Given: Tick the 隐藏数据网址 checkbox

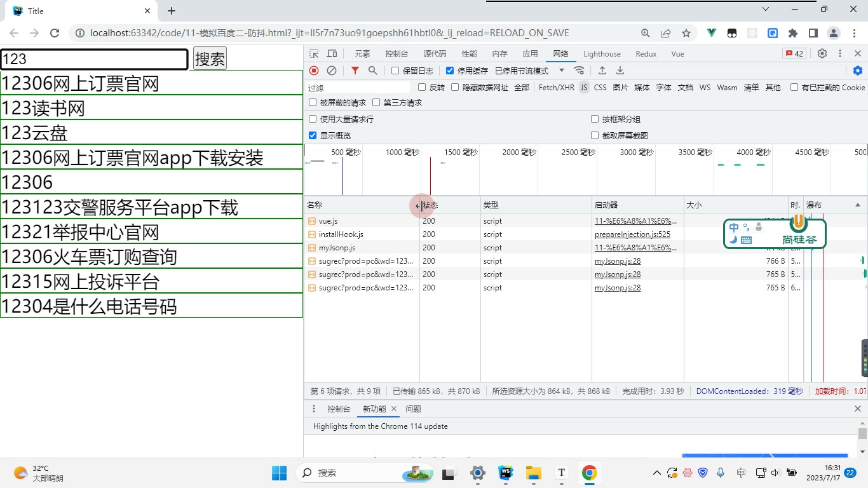Looking at the screenshot, I should (455, 87).
